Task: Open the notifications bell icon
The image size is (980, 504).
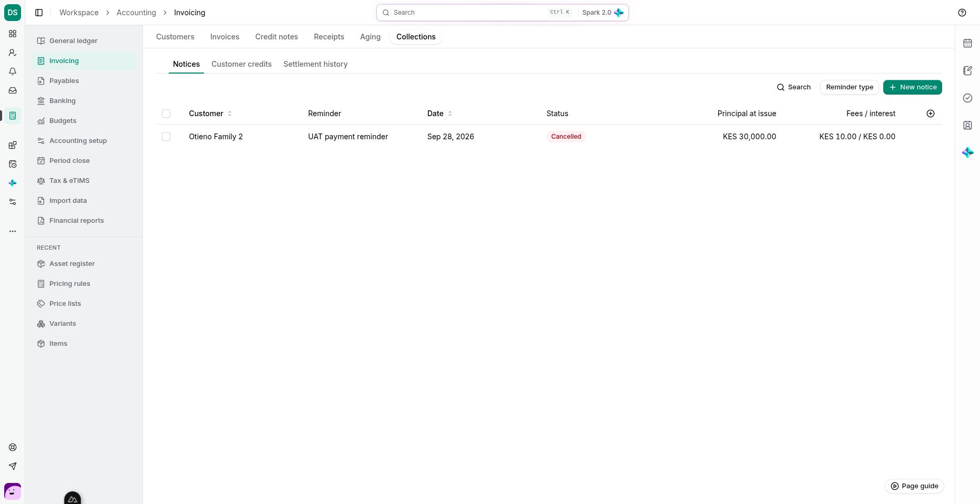Action: click(x=13, y=71)
